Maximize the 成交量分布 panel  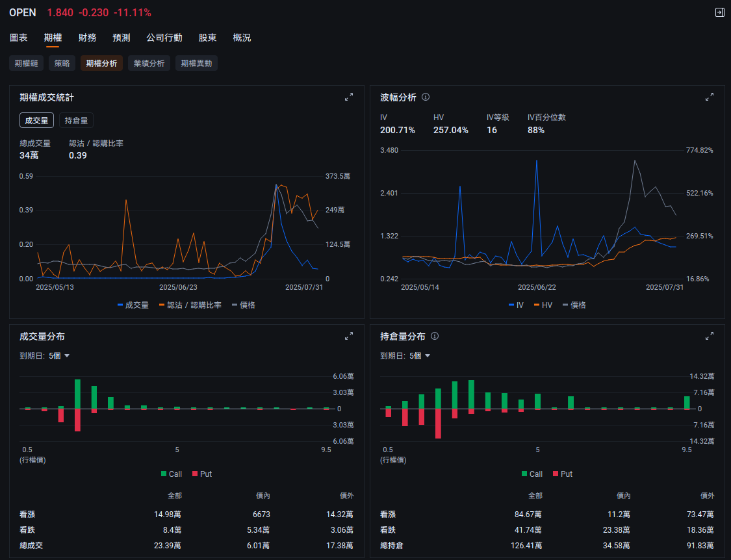349,337
